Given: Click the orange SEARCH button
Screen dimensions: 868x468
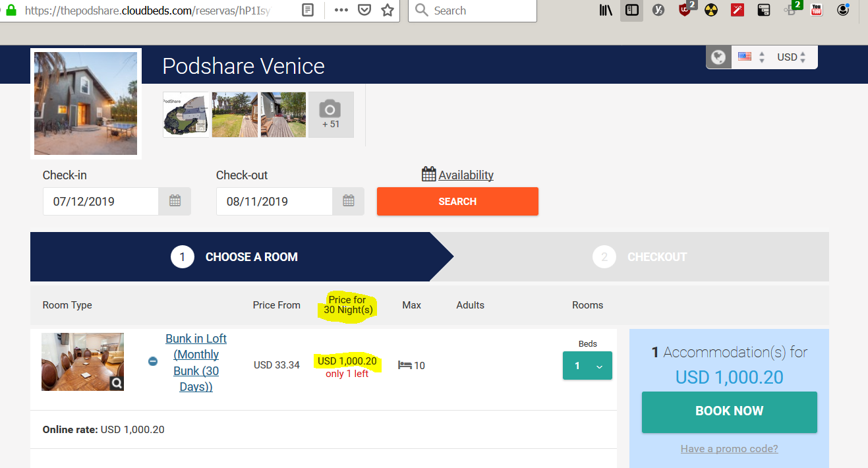Looking at the screenshot, I should pos(457,201).
